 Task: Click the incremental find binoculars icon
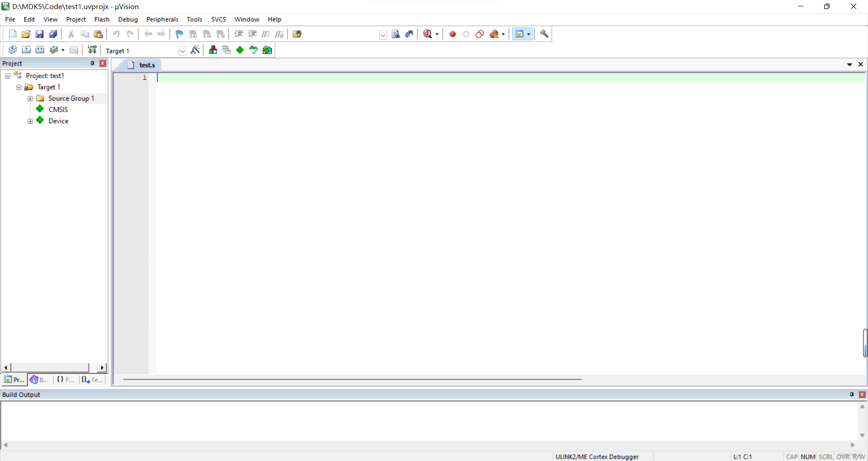click(409, 34)
